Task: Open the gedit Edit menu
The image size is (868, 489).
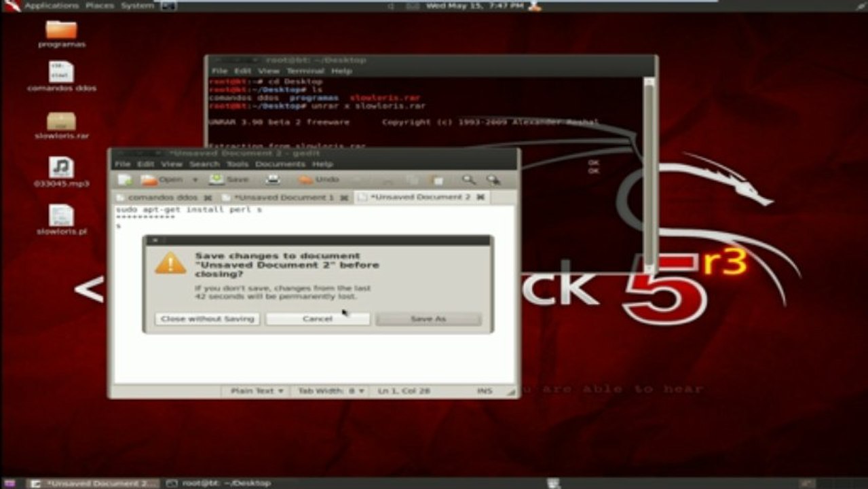Action: click(x=145, y=164)
